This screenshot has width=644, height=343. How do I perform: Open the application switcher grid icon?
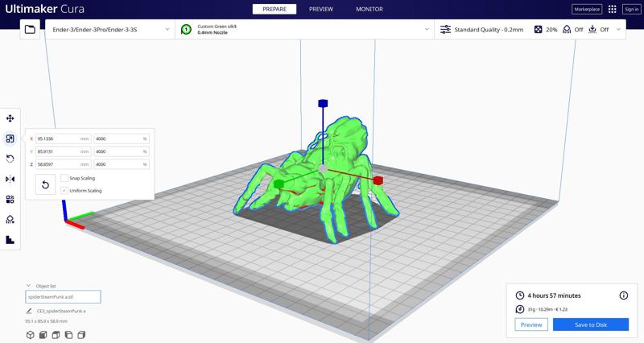pos(612,9)
